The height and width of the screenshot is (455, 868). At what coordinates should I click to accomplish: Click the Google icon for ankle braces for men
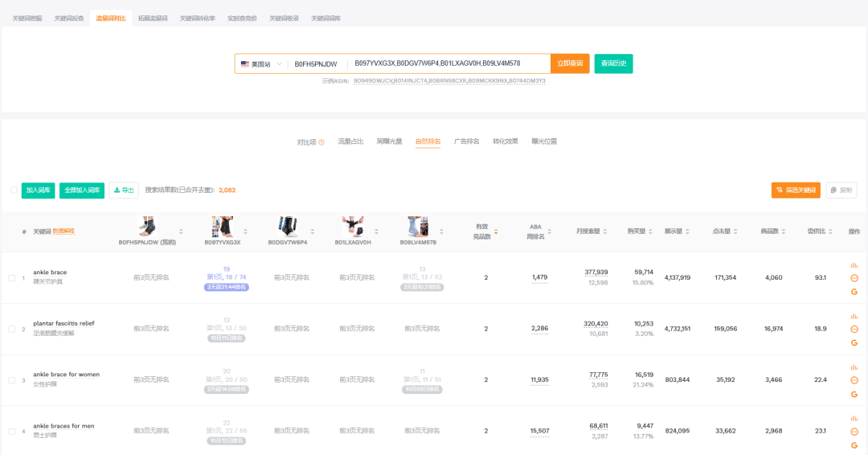pos(854,445)
